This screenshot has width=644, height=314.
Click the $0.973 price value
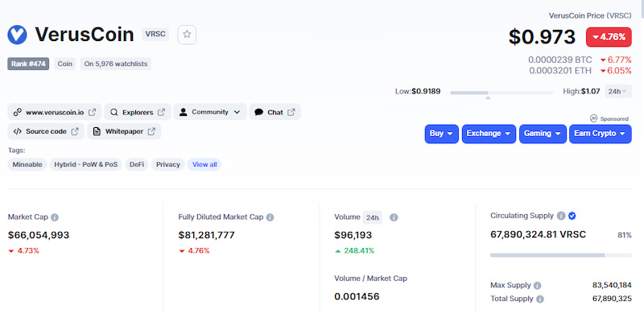click(542, 37)
